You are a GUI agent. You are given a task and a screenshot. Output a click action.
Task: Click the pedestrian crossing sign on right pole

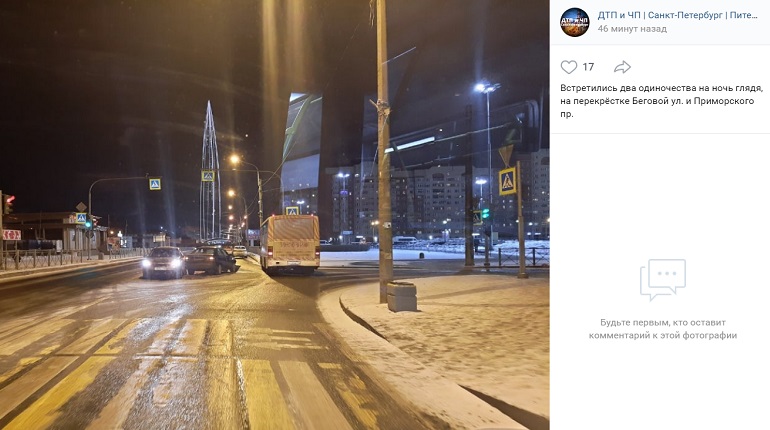[507, 181]
